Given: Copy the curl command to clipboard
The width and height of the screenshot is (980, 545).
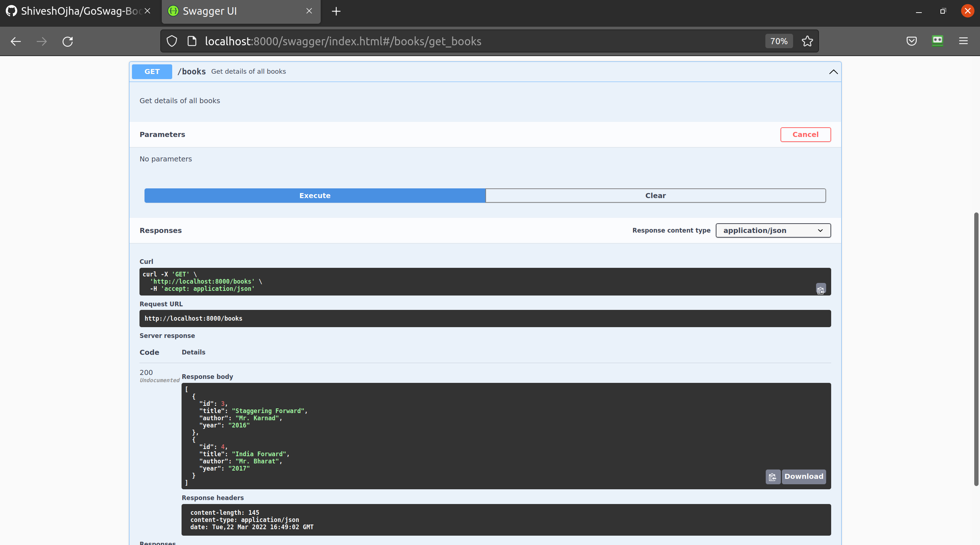Looking at the screenshot, I should point(820,289).
